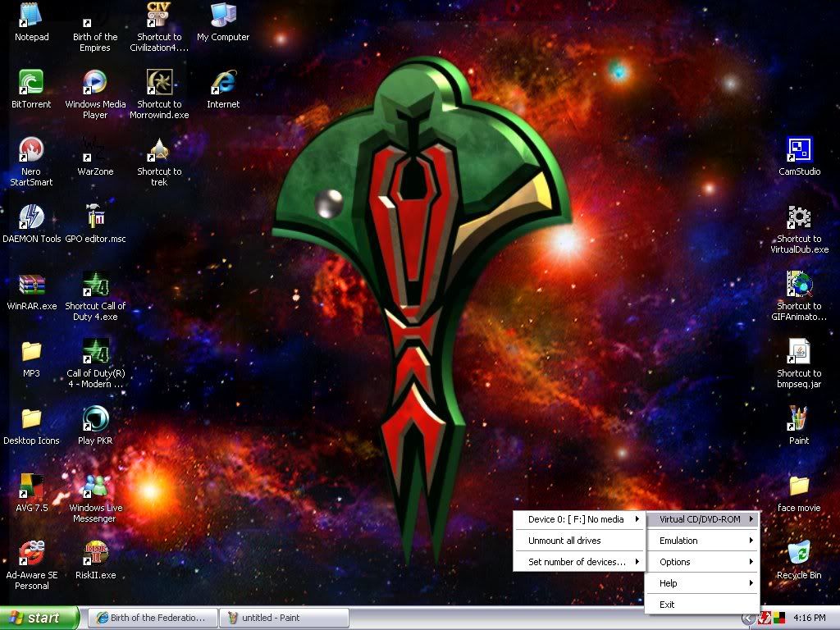Open the Internet Explorer desktop icon
Image resolution: width=840 pixels, height=630 pixels.
click(x=223, y=82)
